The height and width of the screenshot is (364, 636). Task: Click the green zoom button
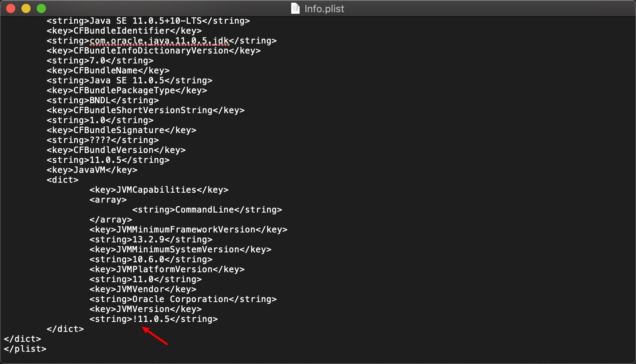point(41,8)
